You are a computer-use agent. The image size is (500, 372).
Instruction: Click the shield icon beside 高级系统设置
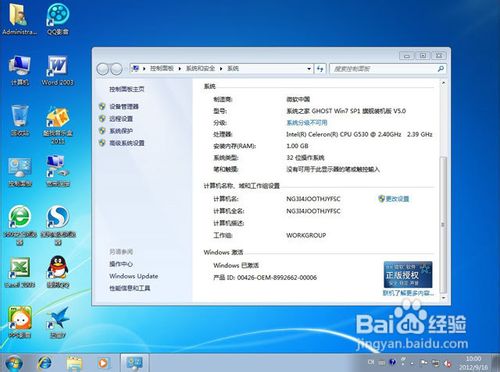[x=102, y=143]
